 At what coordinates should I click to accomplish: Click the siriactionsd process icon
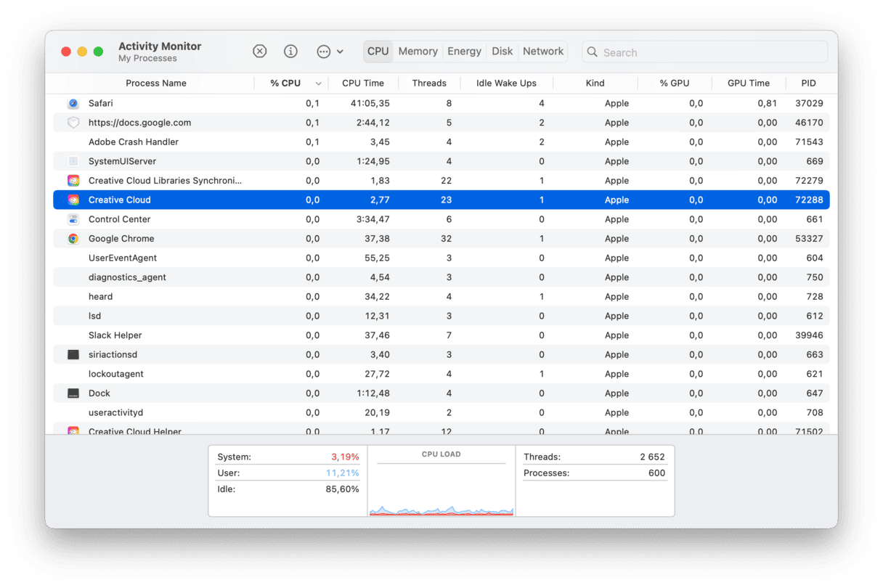coord(73,355)
